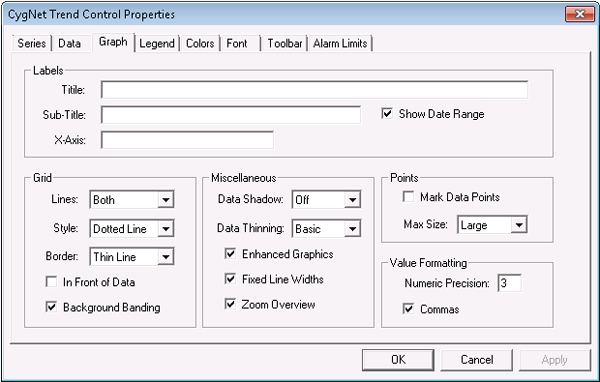600x382 pixels.
Task: Enable Mark Data Points
Action: click(408, 197)
